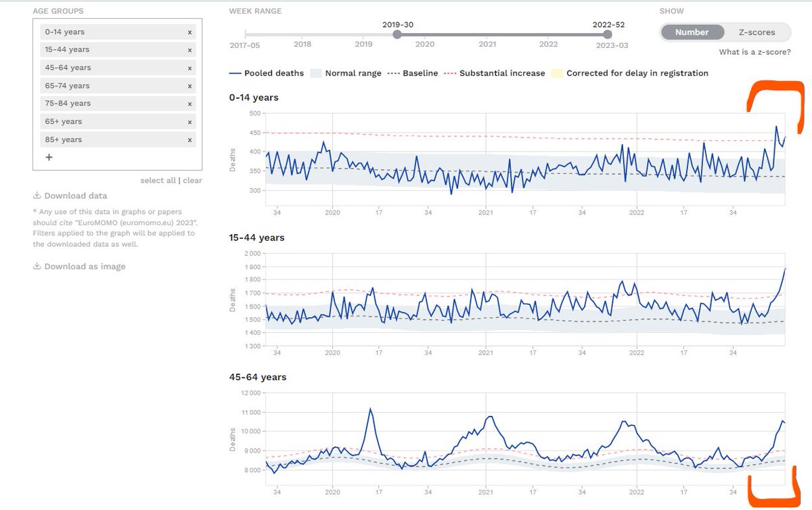Viewport: 812px width, 510px height.
Task: Click the '500' axis value
Action: tap(254, 113)
